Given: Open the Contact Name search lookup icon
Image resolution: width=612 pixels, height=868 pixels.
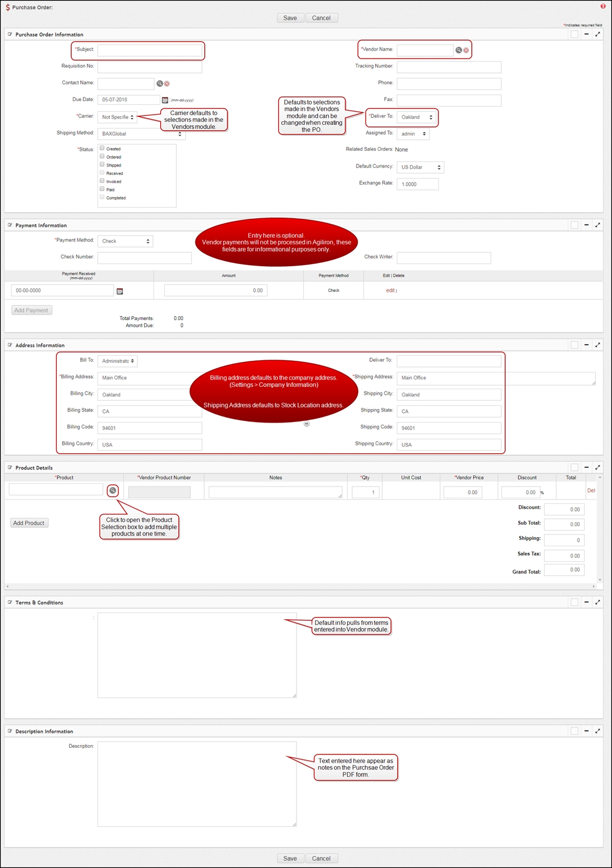Looking at the screenshot, I should coord(159,84).
